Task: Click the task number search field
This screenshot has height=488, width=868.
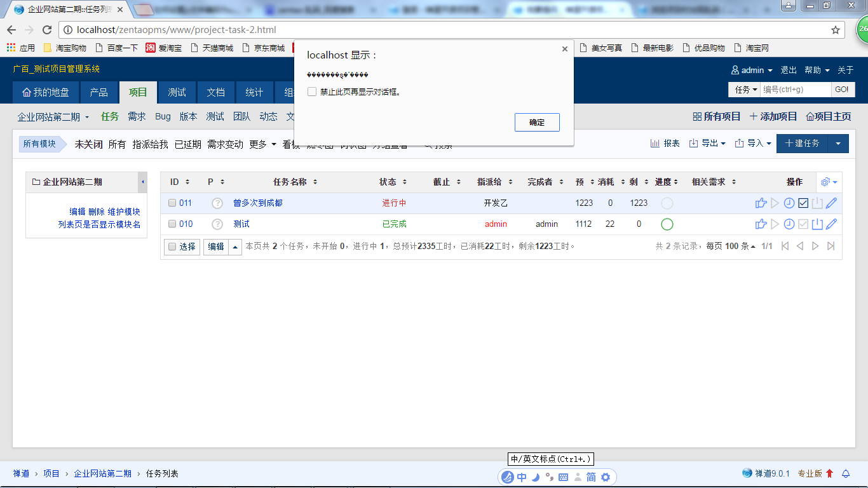Action: click(796, 90)
